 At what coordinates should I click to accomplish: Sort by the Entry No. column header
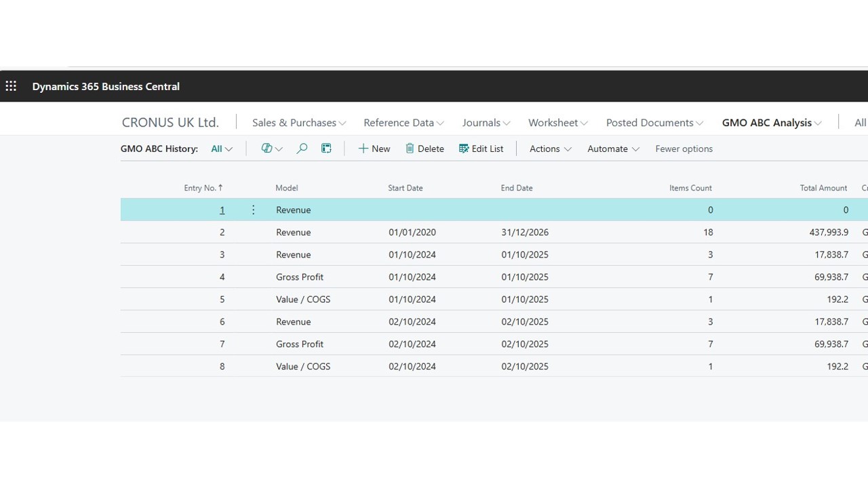tap(203, 188)
